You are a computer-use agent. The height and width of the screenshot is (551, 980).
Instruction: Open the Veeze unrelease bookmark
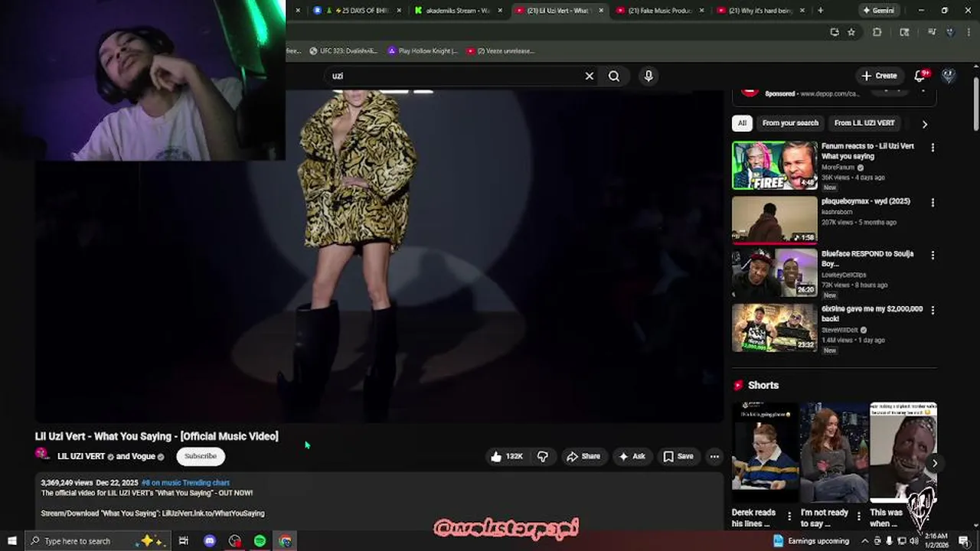coord(501,51)
